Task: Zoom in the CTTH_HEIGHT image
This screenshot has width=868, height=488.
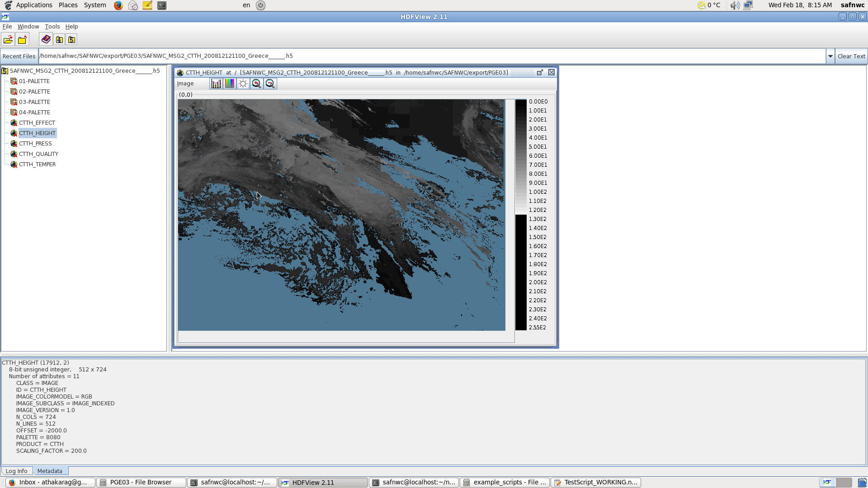Action: (257, 84)
